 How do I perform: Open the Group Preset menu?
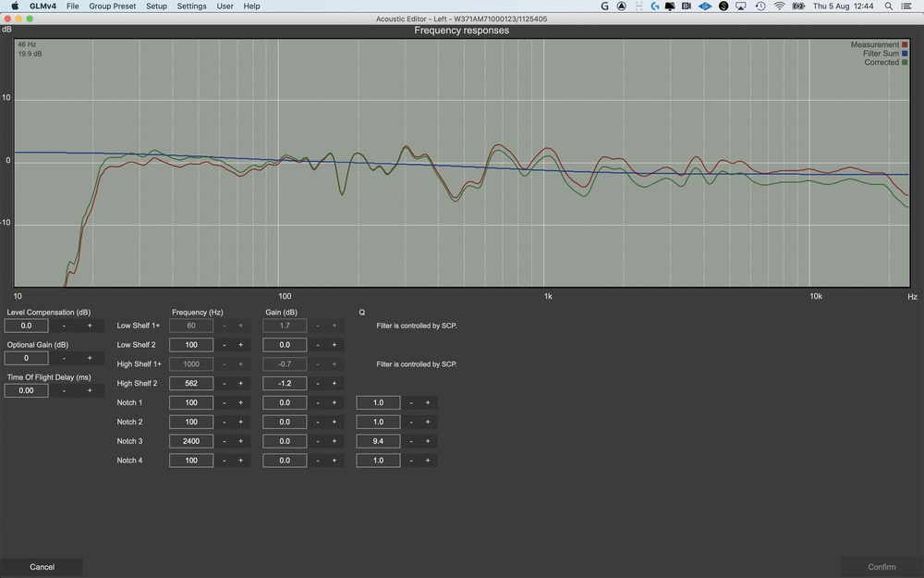[x=113, y=6]
